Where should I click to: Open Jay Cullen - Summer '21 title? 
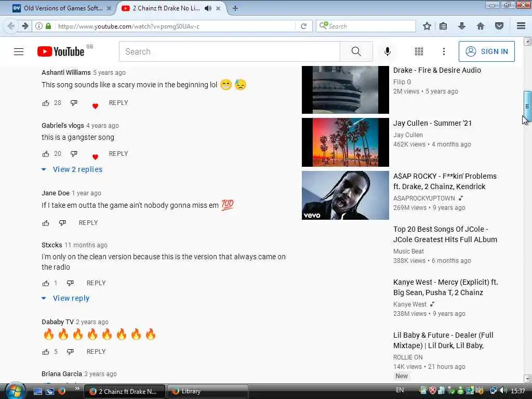tap(432, 123)
